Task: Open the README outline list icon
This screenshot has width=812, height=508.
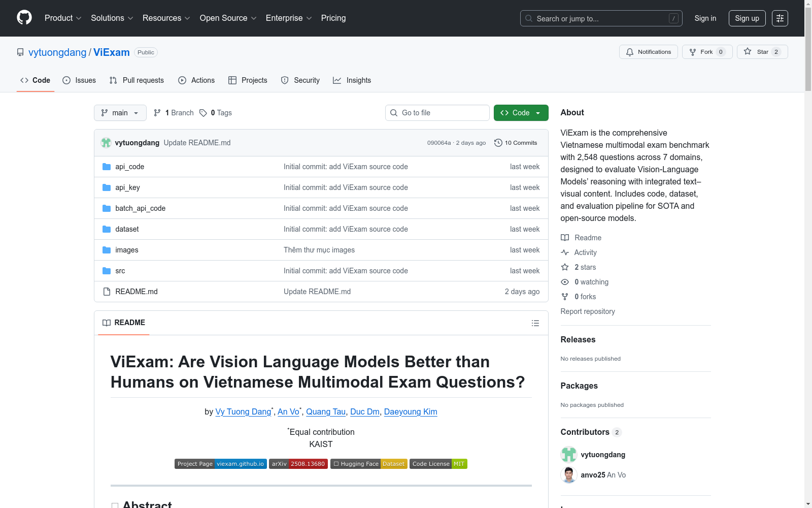Action: point(535,323)
